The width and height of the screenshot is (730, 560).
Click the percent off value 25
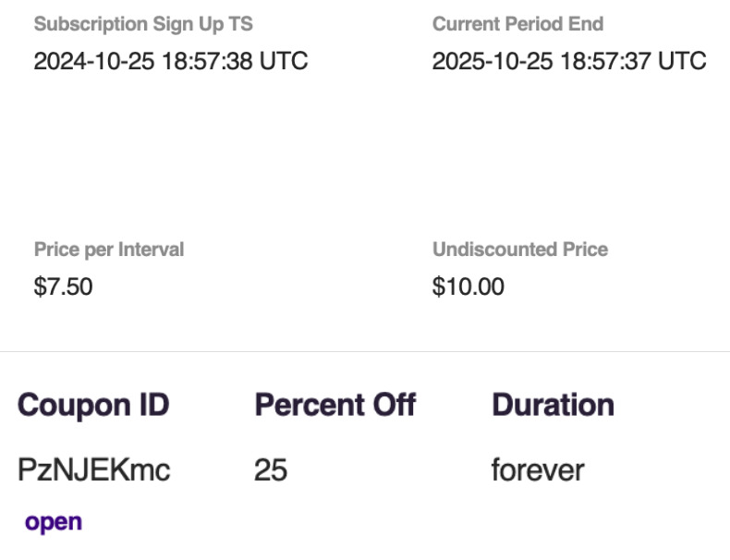point(271,470)
